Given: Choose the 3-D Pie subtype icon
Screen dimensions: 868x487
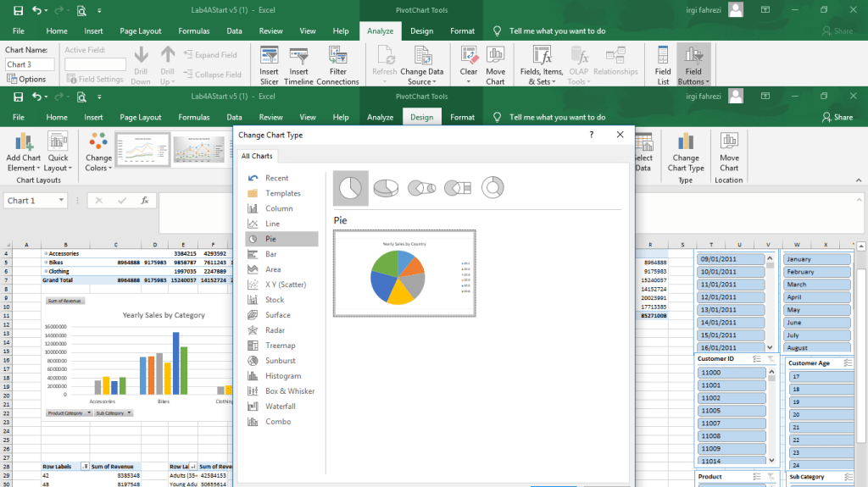Looking at the screenshot, I should 387,187.
